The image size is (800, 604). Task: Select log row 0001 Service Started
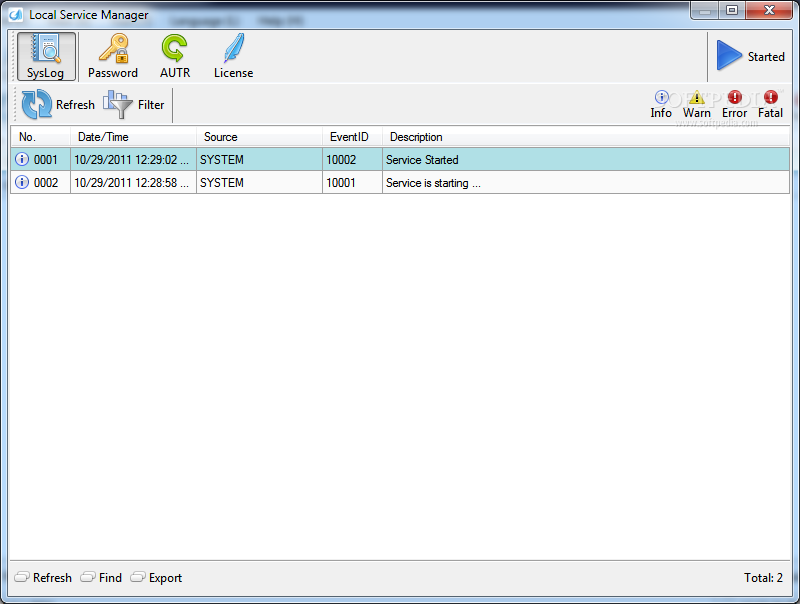pyautogui.click(x=400, y=160)
